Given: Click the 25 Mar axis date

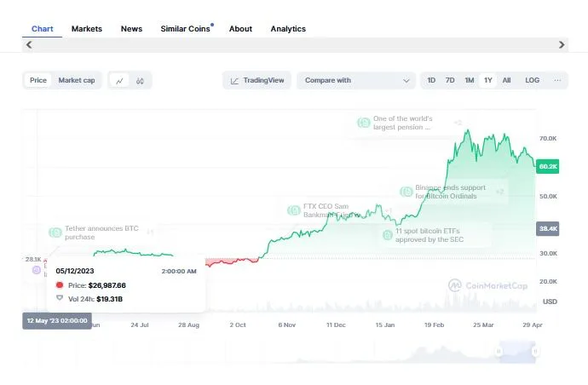Looking at the screenshot, I should pos(483,325).
